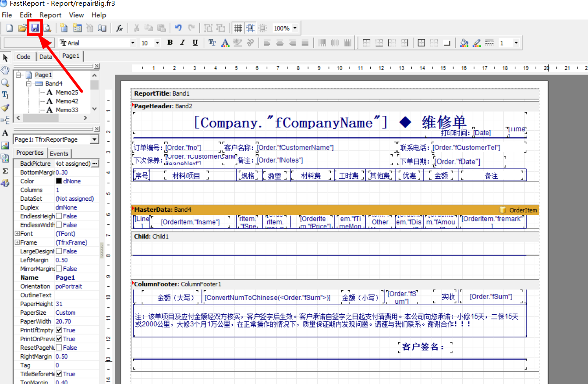Image resolution: width=588 pixels, height=384 pixels.
Task: Toggle the EndlessHeight checkbox
Action: 59,216
